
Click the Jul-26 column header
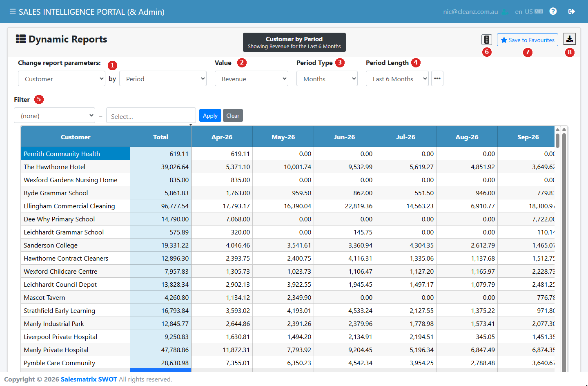pos(405,137)
